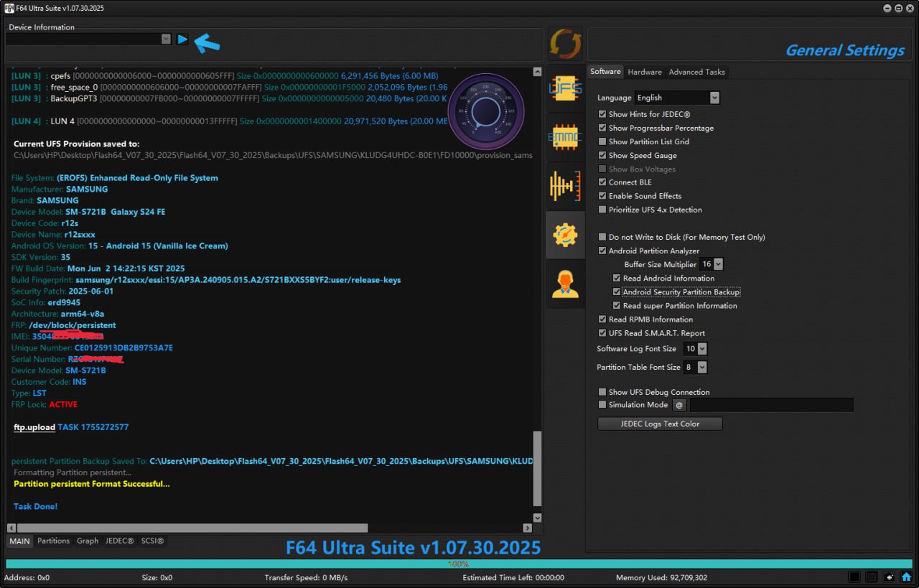Select the MAIN log tab
Viewport: 919px width, 588px height.
[20, 541]
